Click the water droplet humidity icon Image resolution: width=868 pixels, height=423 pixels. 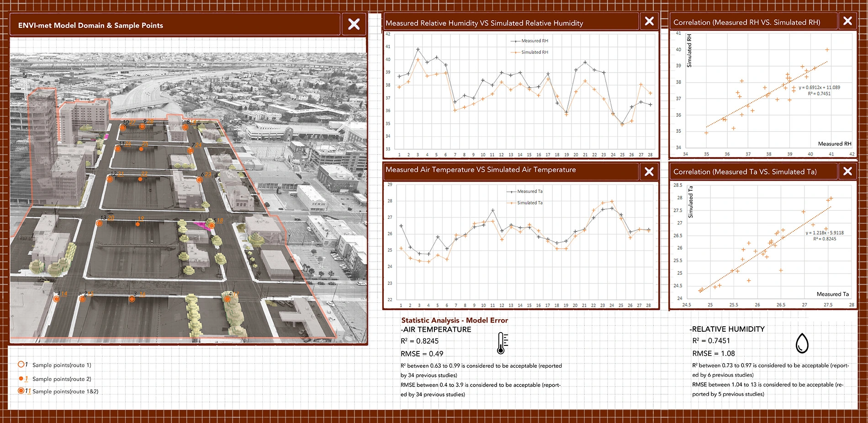click(x=802, y=343)
